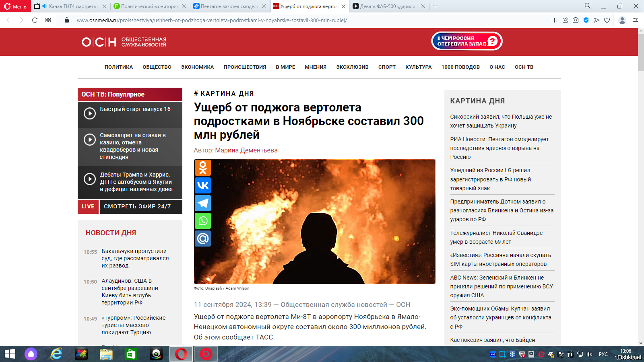Open the blue shield ad blocker icon
Screen dimensions: 644x362
click(586, 20)
